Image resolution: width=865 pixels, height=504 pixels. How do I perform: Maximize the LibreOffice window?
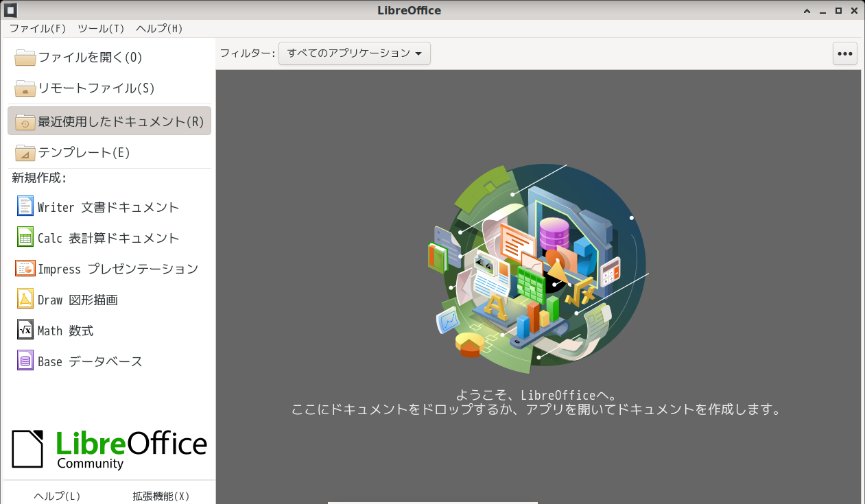838,11
